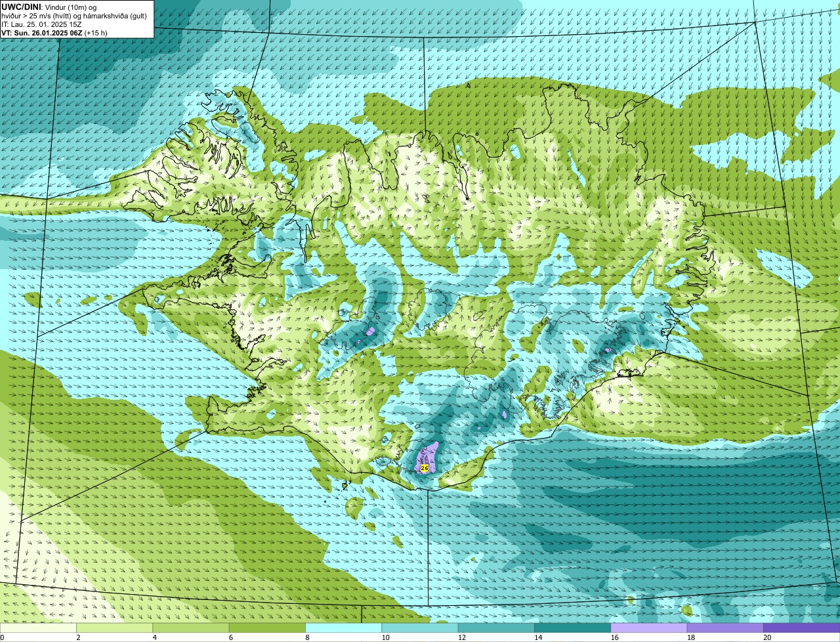This screenshot has width=840, height=642.
Task: Click the '18' tick label on the color scale
Action: point(691,637)
